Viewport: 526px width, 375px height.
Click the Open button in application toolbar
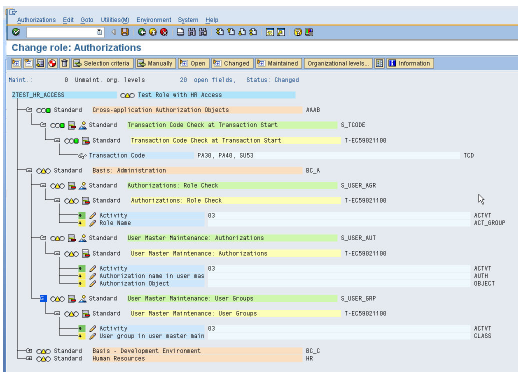pyautogui.click(x=193, y=63)
